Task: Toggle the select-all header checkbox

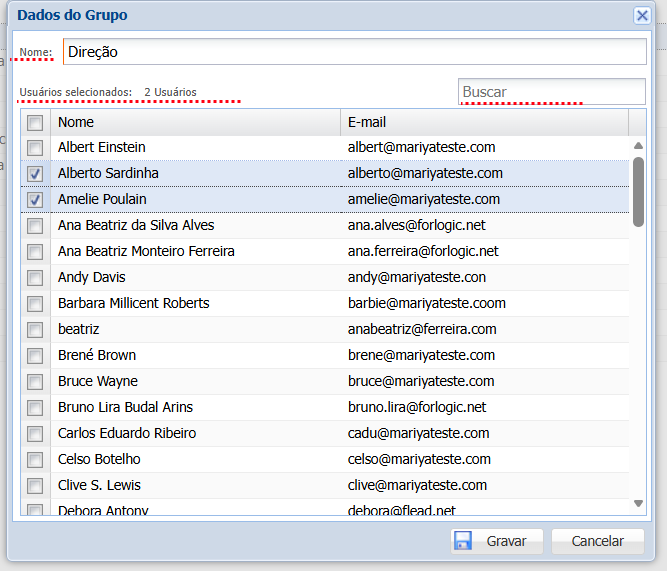Action: click(x=35, y=122)
